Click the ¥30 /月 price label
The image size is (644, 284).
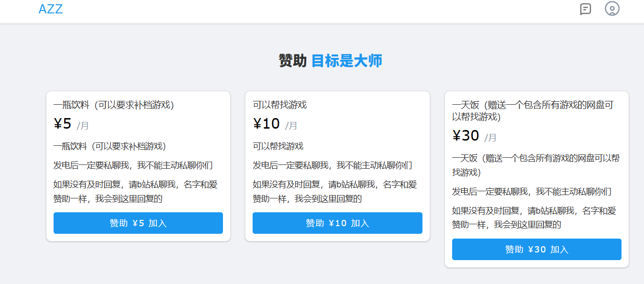tap(474, 136)
